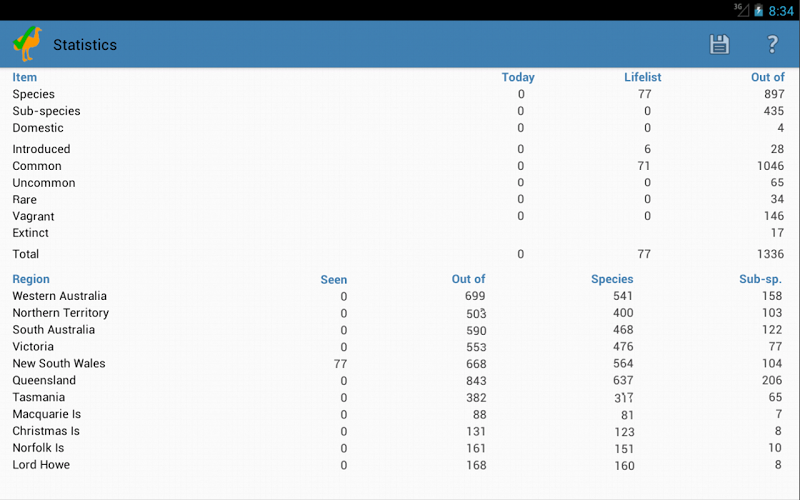Tap Lifelist value 71 for Common
The image size is (800, 500).
pos(644,166)
